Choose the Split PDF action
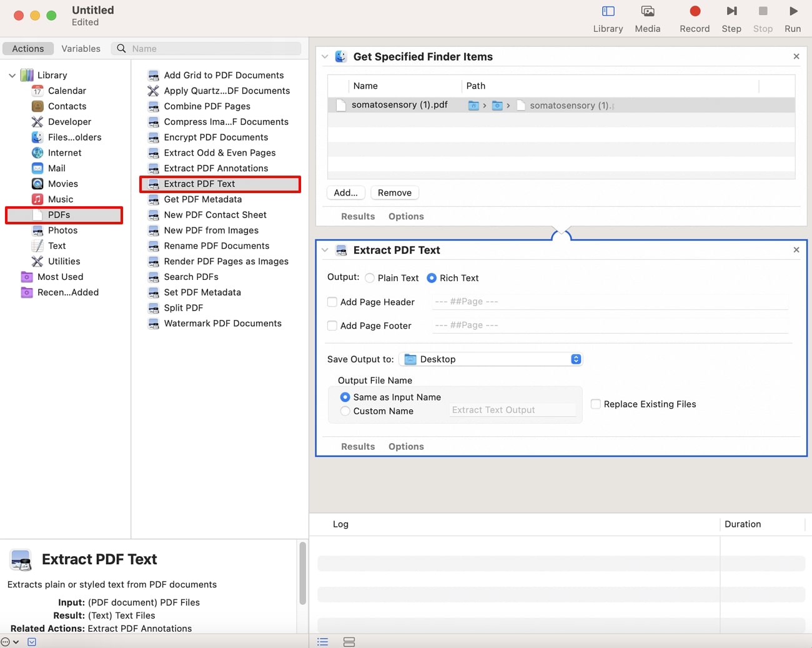Viewport: 812px width, 648px height. tap(183, 308)
